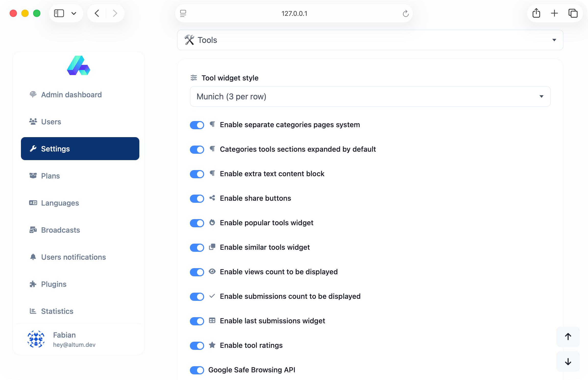Click the wrench icon beside Settings

tap(33, 149)
